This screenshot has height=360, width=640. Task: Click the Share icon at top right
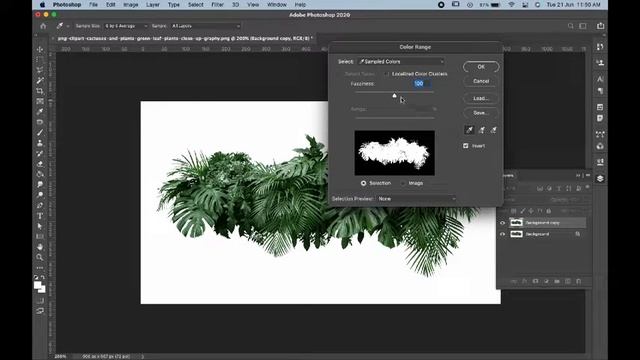coord(600,26)
